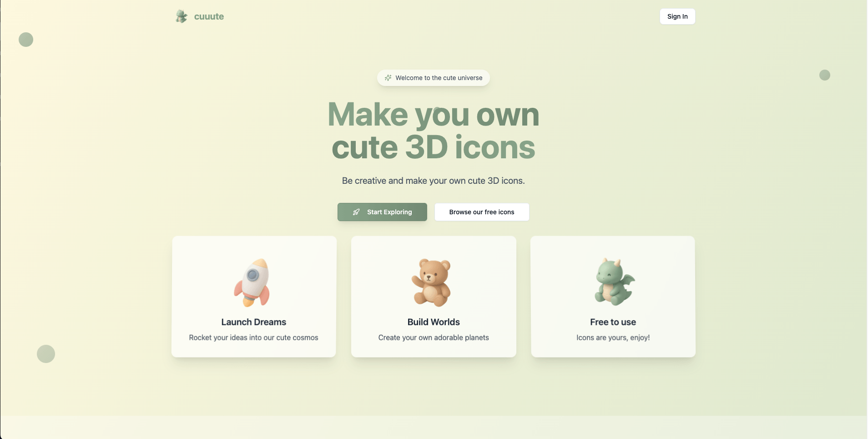Click the sparkle icon in welcome badge

pyautogui.click(x=388, y=78)
